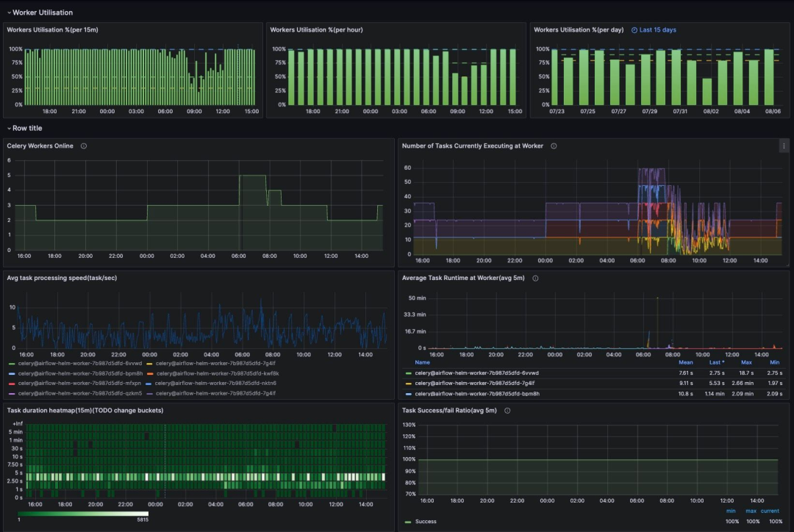This screenshot has width=794, height=532.
Task: Click resize handle of tasks executing panel
Action: (787, 265)
